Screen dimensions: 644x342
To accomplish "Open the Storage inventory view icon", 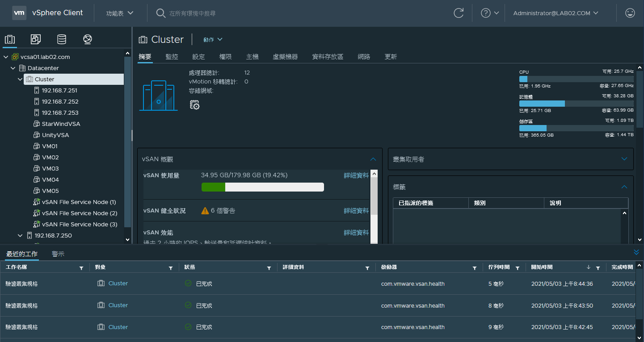I will (x=62, y=39).
